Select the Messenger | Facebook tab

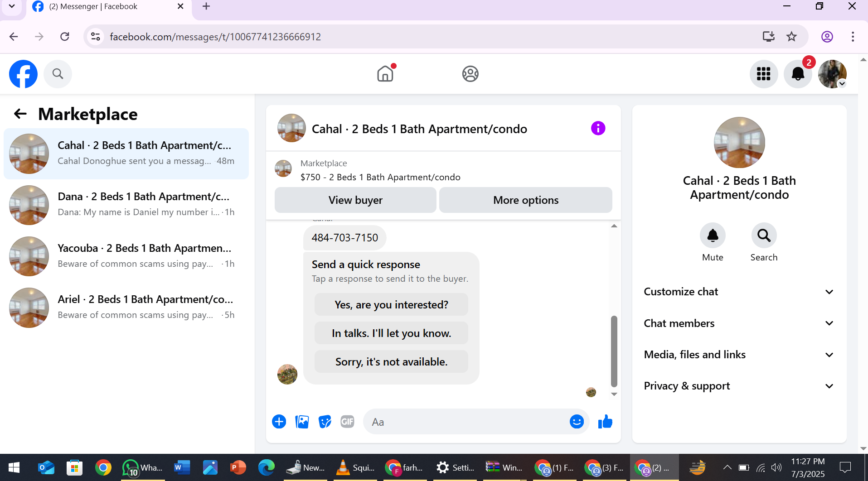point(109,7)
